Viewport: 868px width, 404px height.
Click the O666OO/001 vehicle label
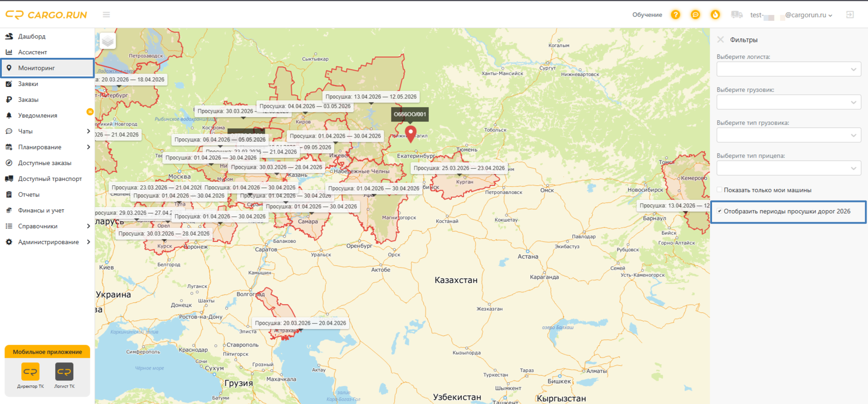[x=410, y=114]
